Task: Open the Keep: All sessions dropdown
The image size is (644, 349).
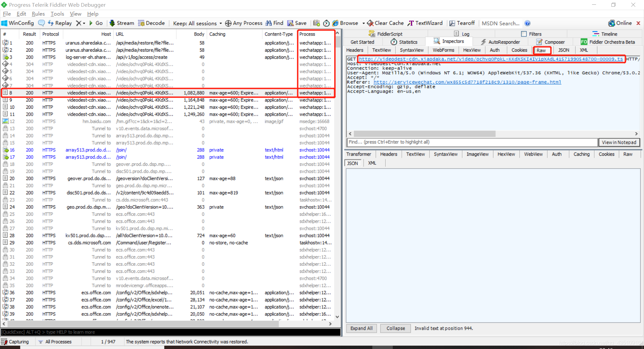Action: point(197,23)
